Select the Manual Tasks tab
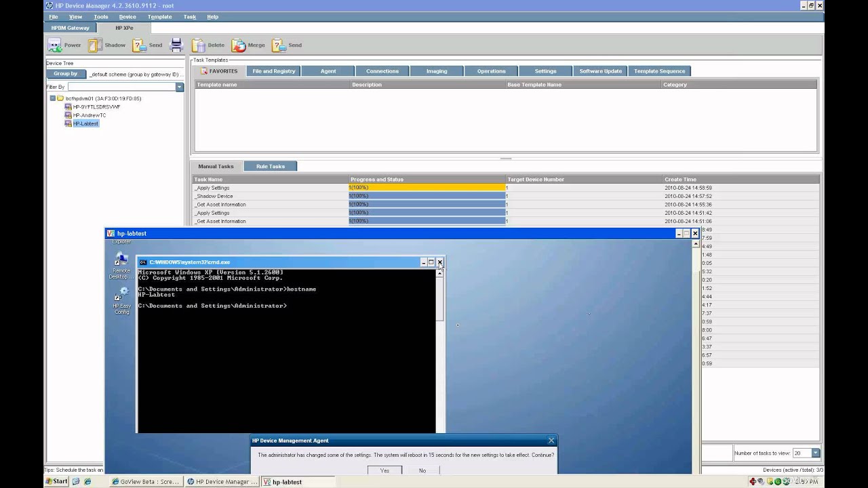Viewport: 868px width, 488px height. pyautogui.click(x=216, y=166)
